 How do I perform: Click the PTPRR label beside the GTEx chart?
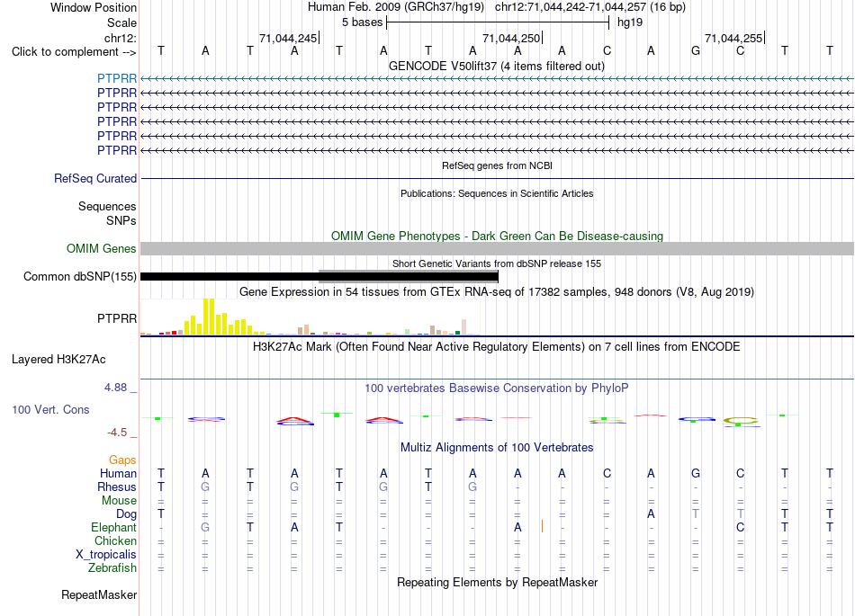[117, 318]
